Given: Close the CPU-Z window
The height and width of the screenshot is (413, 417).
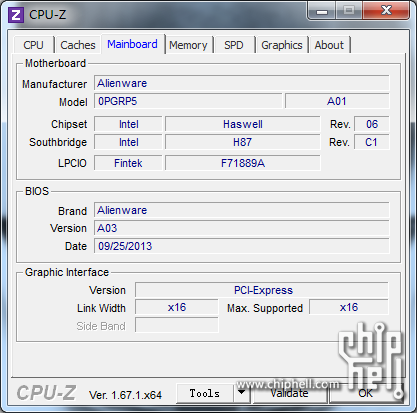Looking at the screenshot, I should [x=386, y=11].
